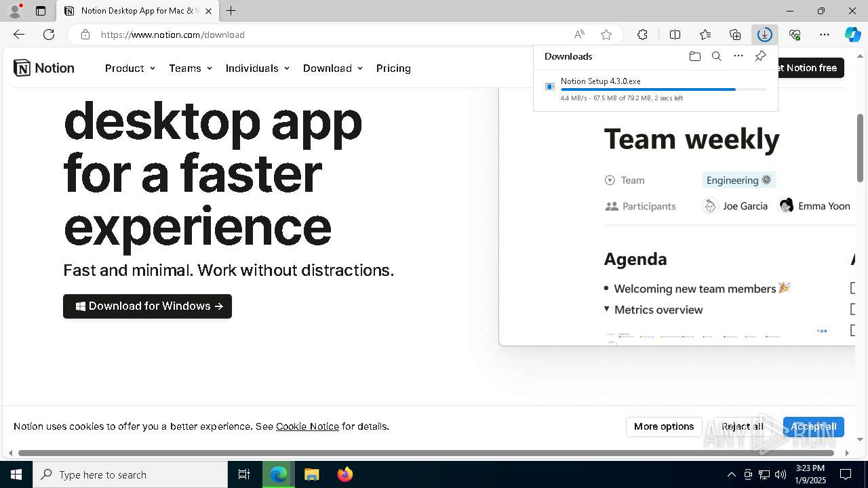Open the Pricing page link
Image resolution: width=868 pixels, height=488 pixels.
(x=393, y=68)
